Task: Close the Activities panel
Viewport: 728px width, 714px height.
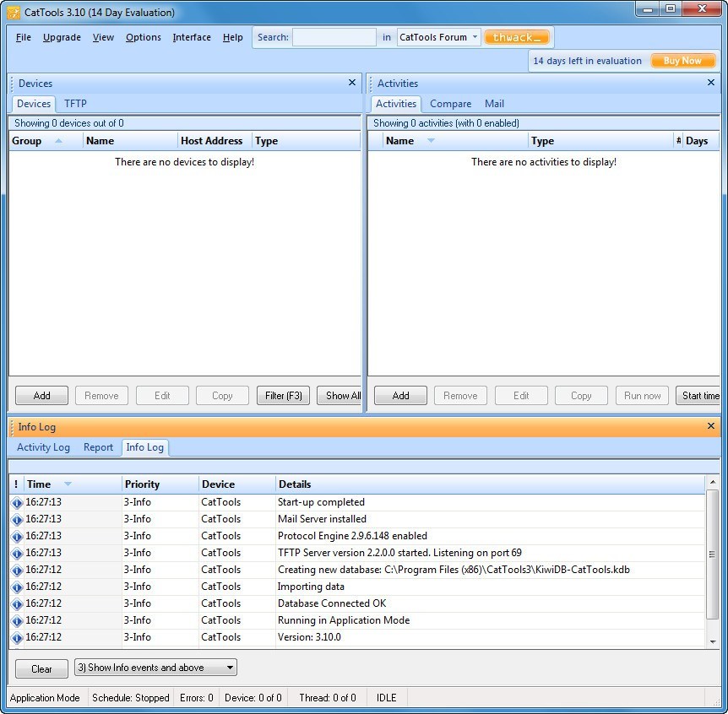Action: [x=711, y=83]
